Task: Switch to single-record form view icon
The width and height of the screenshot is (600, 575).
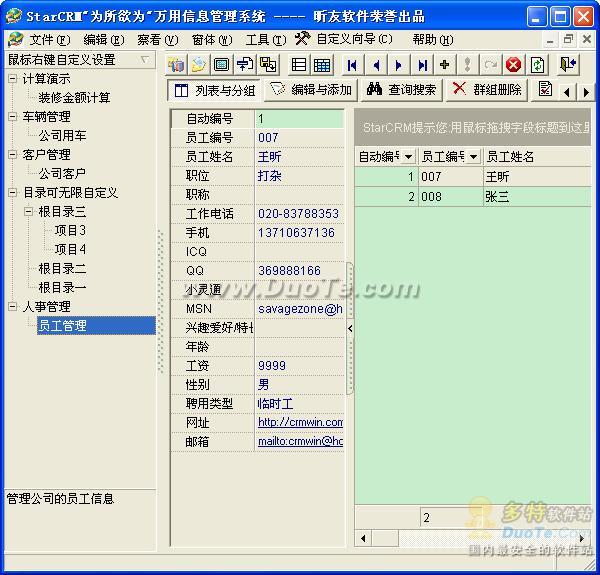Action: pos(298,65)
